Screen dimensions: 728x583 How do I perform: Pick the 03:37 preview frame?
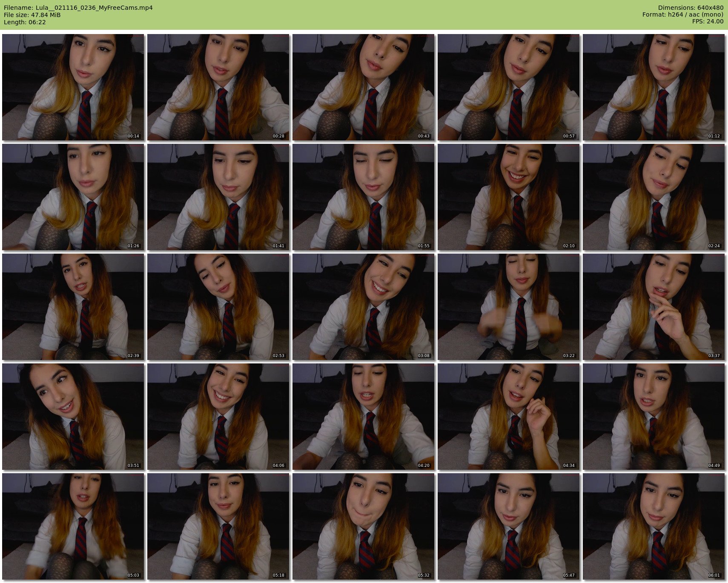pyautogui.click(x=653, y=307)
